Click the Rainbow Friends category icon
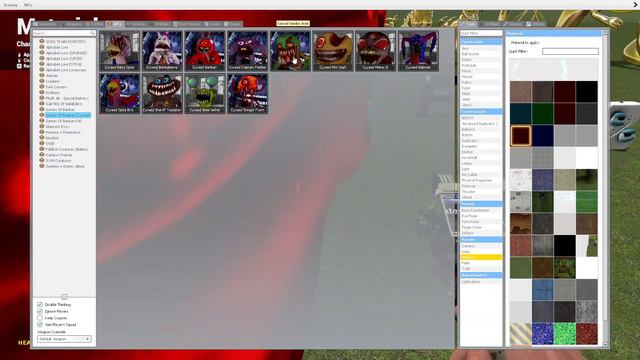This screenshot has height=360, width=640. 42,155
